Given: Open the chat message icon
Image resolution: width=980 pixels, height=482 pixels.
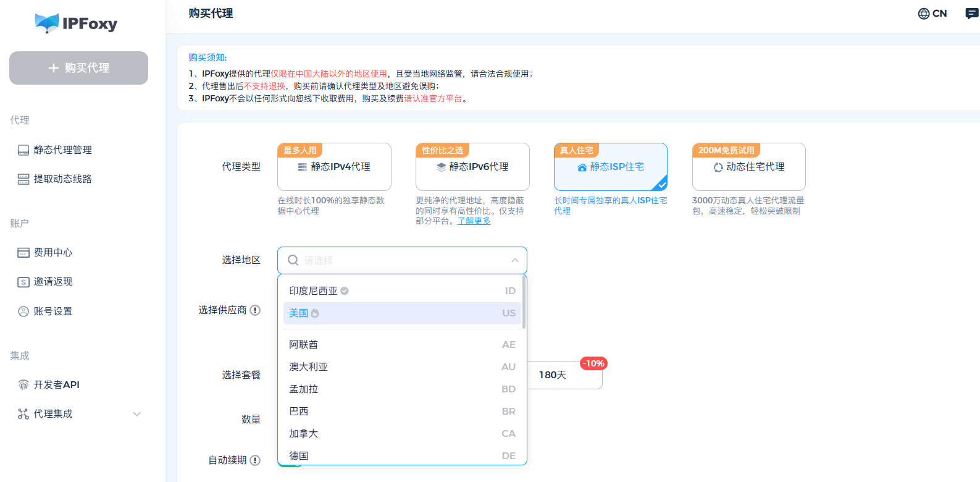Looking at the screenshot, I should click(x=972, y=14).
